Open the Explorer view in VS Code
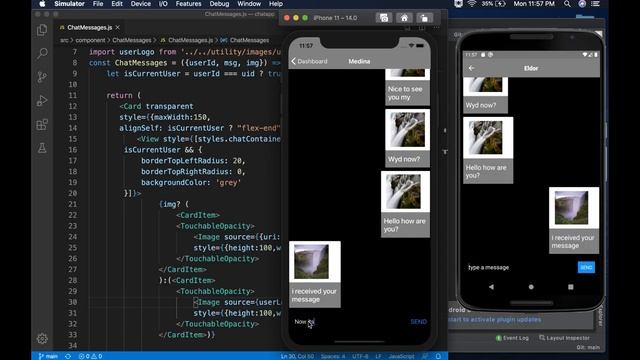This screenshot has width=640, height=360. [x=42, y=30]
